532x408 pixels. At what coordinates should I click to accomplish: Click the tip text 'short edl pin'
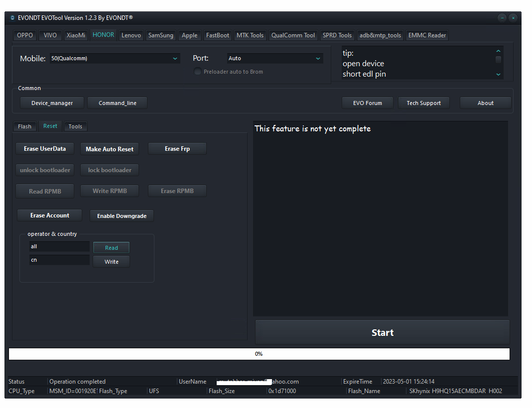(x=364, y=74)
